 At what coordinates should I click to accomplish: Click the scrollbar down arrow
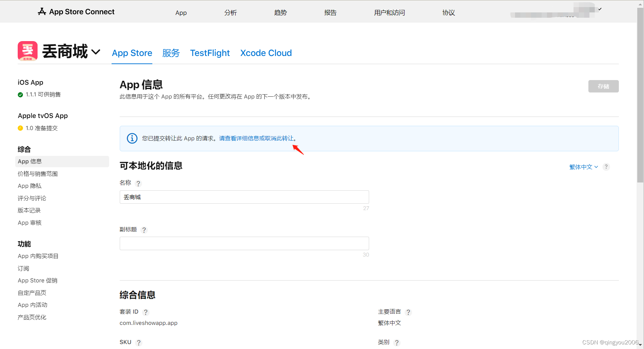coord(640,345)
